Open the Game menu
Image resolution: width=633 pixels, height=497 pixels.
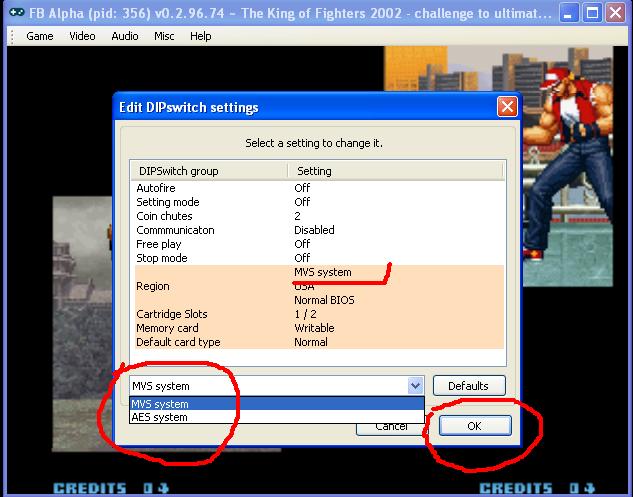(x=40, y=36)
